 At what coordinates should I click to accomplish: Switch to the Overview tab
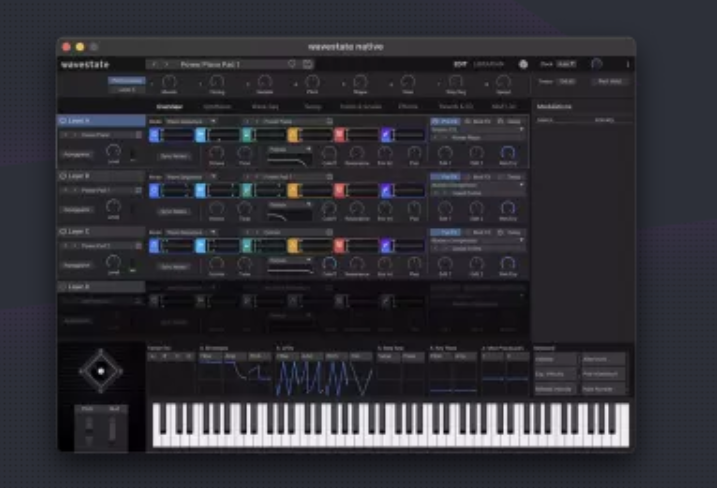coord(169,107)
